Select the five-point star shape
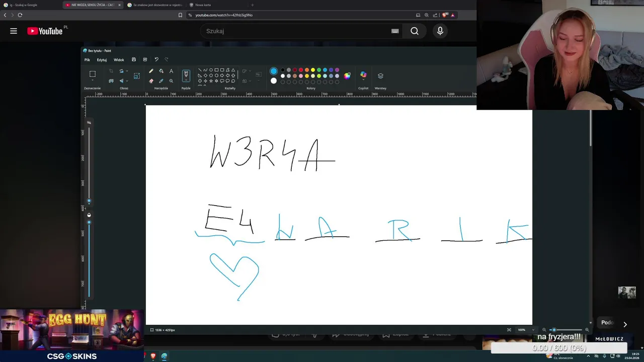 pyautogui.click(x=211, y=81)
